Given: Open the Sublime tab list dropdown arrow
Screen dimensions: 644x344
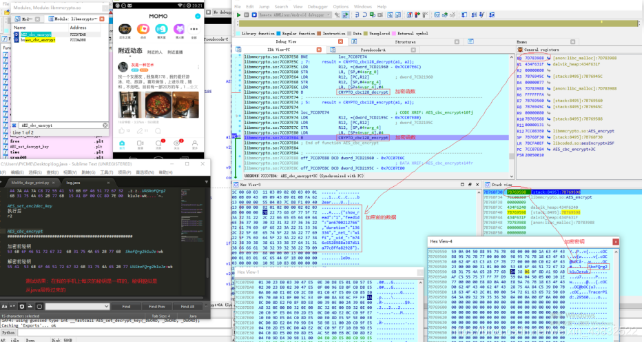Looking at the screenshot, I should 206,182.
